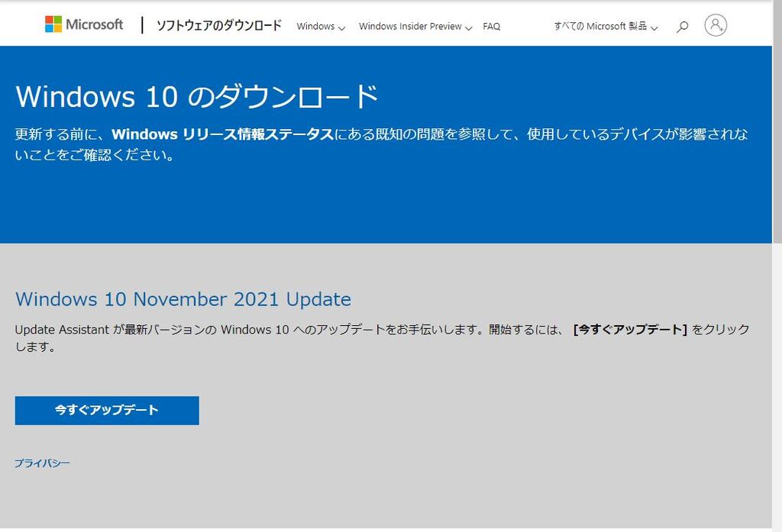Expand the Windows menu dropdown
782x532 pixels.
[321, 27]
